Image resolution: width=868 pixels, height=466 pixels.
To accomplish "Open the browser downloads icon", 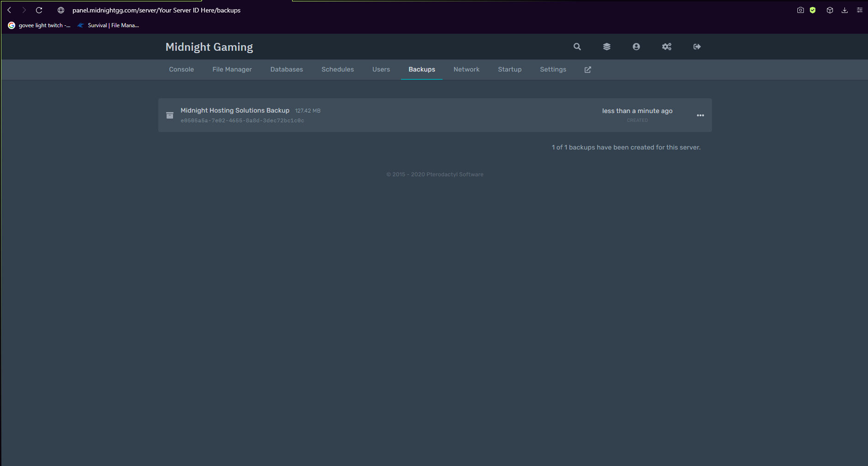I will point(844,10).
